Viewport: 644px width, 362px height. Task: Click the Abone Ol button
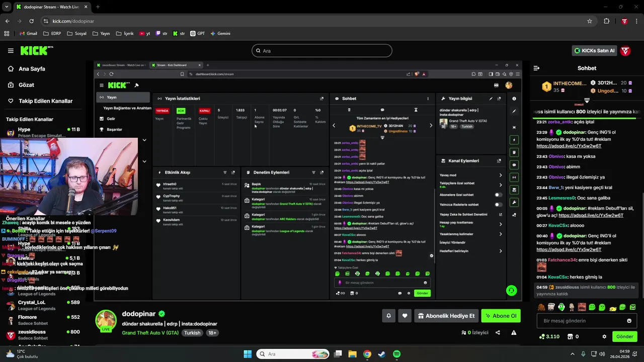(501, 316)
